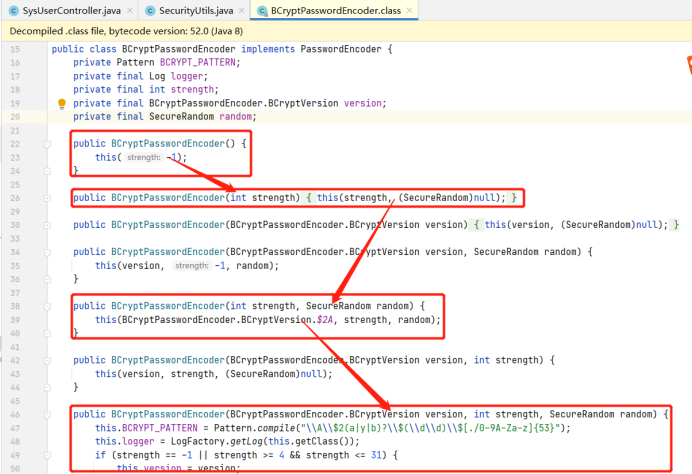The width and height of the screenshot is (692, 474).
Task: Close the SecurityUtils.java tab
Action: pos(241,11)
